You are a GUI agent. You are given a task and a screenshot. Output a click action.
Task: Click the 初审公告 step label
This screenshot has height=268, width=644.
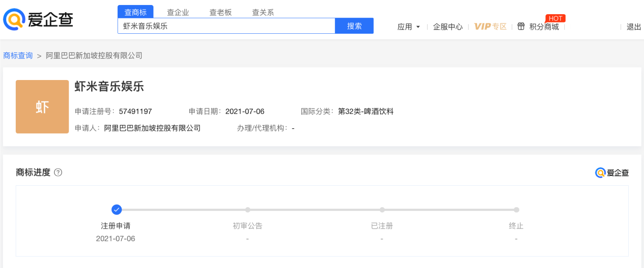(x=247, y=226)
